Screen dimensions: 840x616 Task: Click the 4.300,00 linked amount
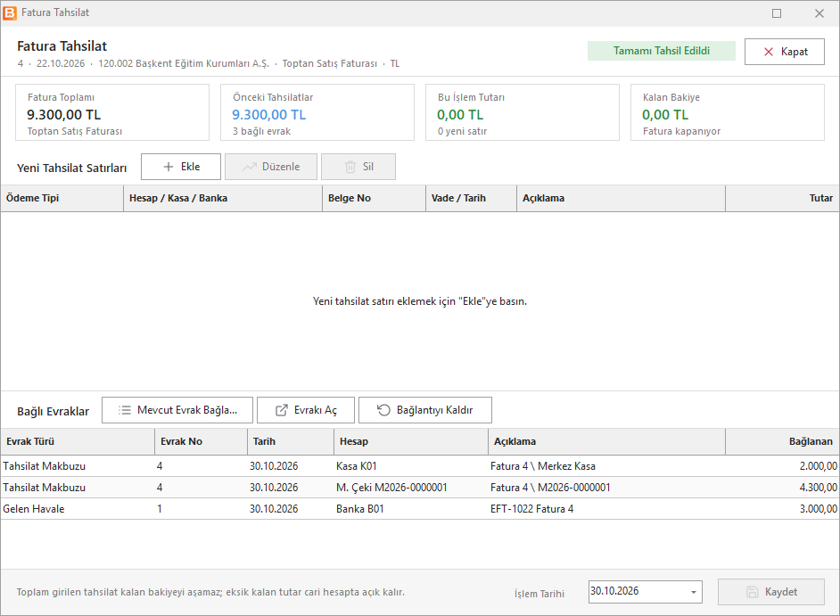pos(818,488)
